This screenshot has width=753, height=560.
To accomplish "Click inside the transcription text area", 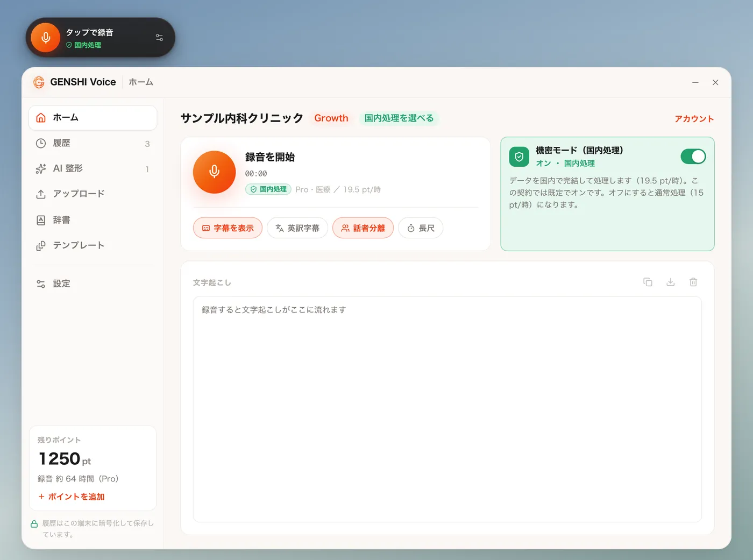I will click(447, 409).
